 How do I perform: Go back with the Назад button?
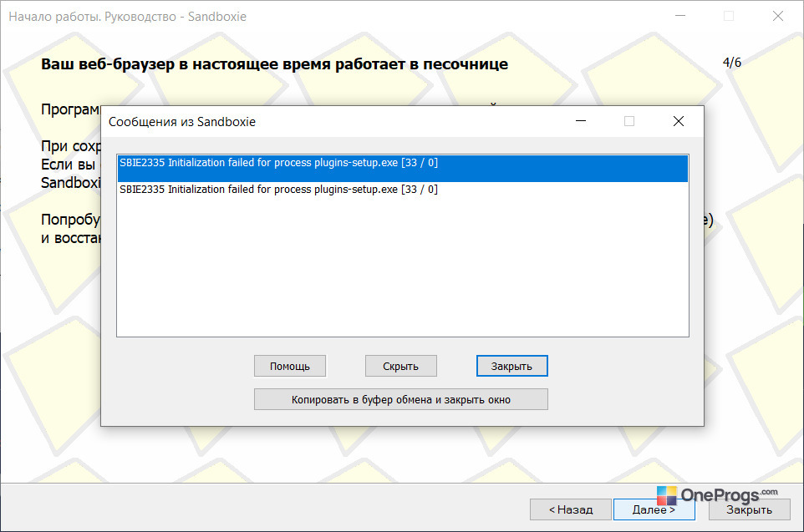pyautogui.click(x=571, y=509)
